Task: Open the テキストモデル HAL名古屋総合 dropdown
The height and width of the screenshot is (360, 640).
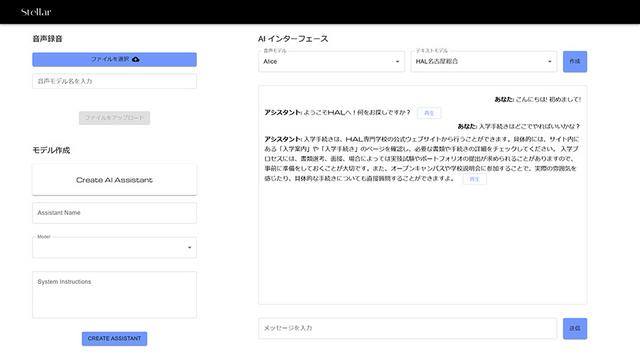Action: coord(484,62)
